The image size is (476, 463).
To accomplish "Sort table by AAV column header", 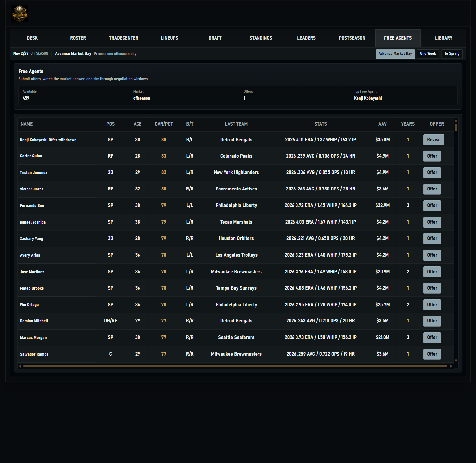I will click(382, 124).
